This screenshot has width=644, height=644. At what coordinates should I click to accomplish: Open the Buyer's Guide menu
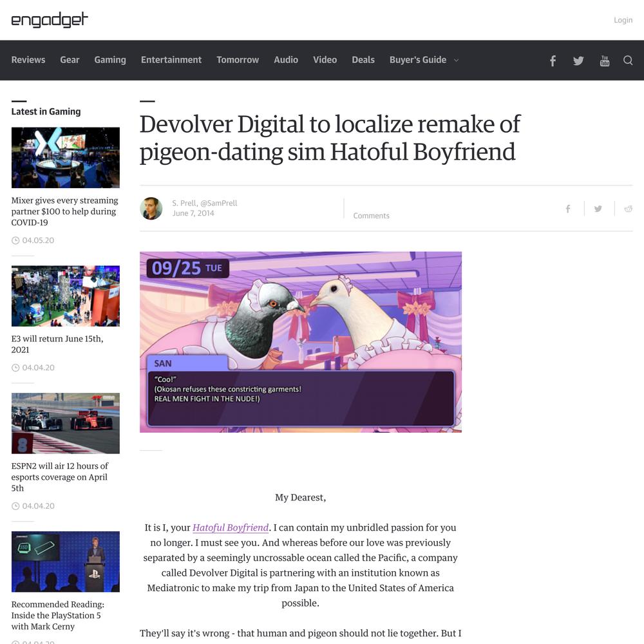pos(418,60)
